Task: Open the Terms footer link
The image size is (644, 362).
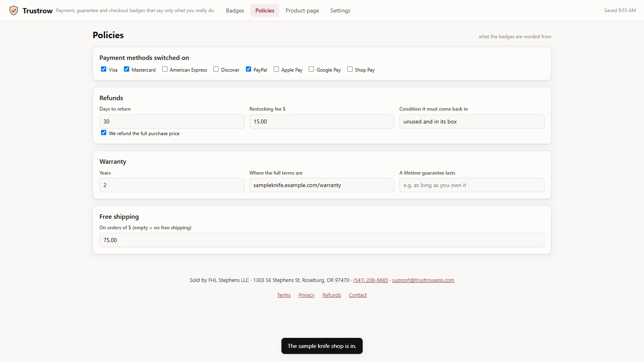Action: (284, 295)
